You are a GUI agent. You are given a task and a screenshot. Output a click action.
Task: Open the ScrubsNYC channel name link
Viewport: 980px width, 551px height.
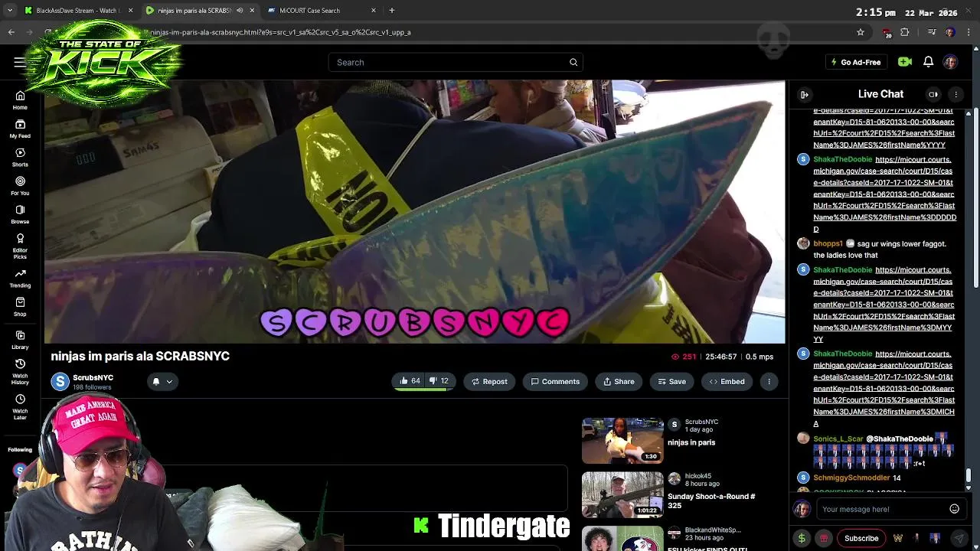pos(93,377)
